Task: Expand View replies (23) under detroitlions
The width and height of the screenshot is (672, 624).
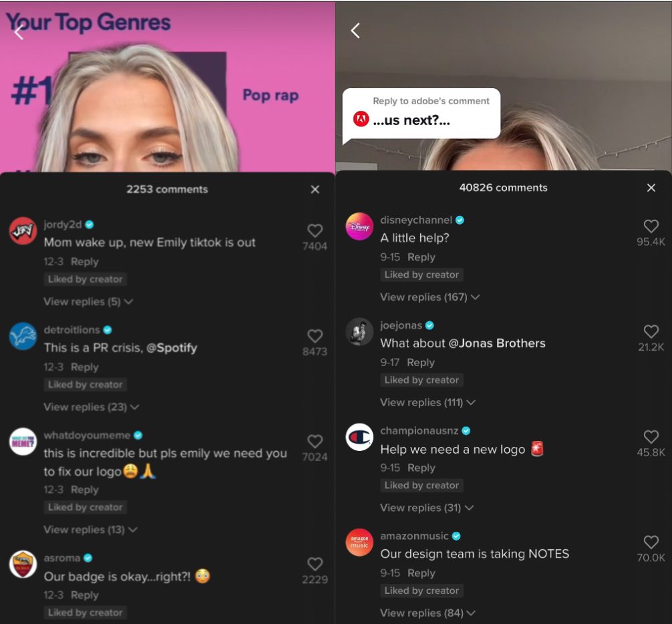Action: coord(92,407)
